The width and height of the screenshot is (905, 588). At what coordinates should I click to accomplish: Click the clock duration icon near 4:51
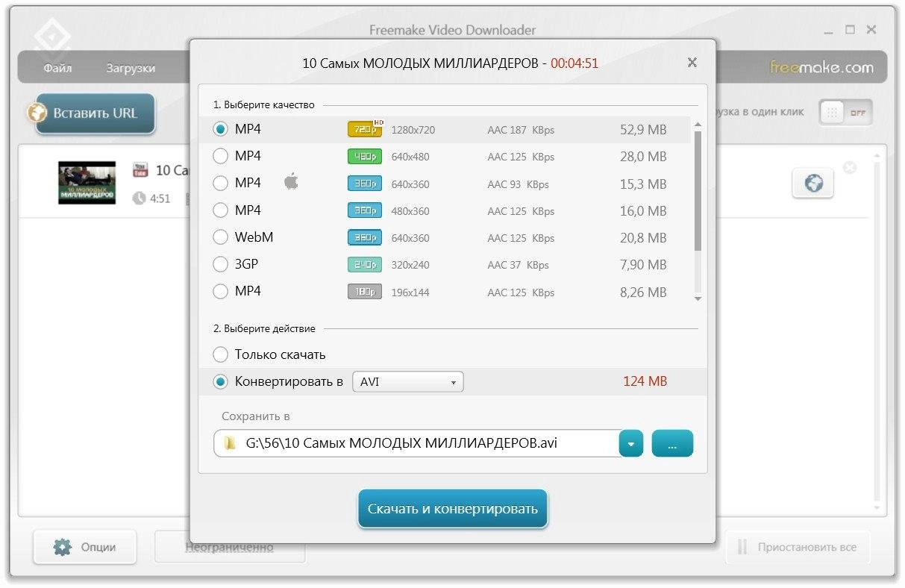point(140,198)
